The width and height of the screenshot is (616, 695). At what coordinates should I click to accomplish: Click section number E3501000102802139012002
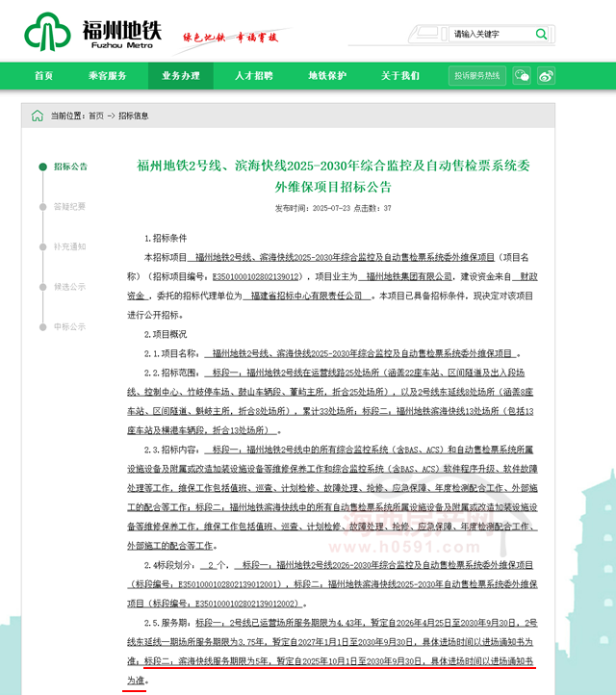click(x=246, y=604)
